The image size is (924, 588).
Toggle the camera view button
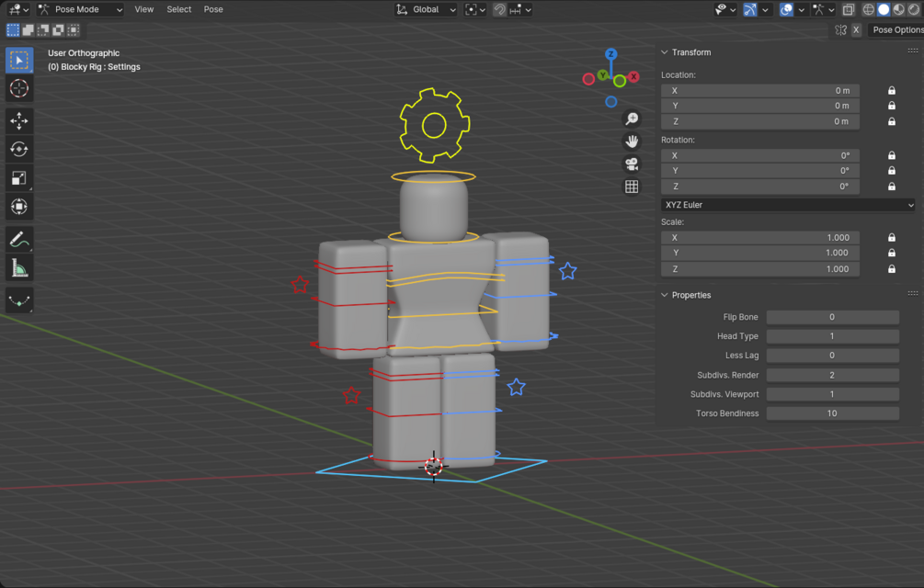tap(632, 164)
